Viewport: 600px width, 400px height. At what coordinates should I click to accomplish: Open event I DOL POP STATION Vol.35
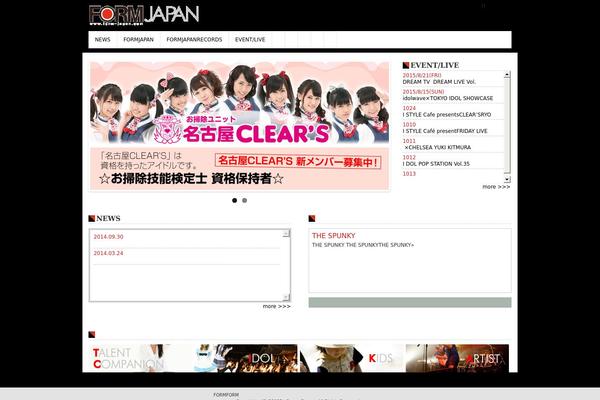tap(436, 164)
